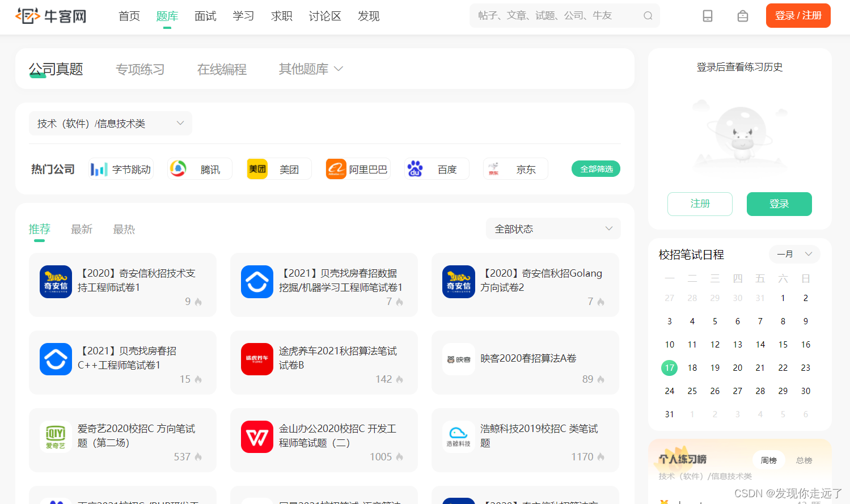Switch ranking to 周榜

[769, 460]
